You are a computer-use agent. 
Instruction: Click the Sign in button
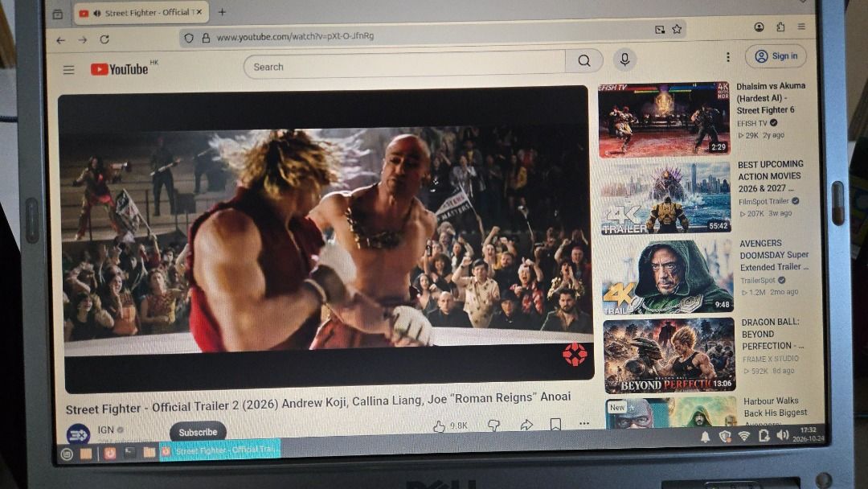(x=776, y=56)
